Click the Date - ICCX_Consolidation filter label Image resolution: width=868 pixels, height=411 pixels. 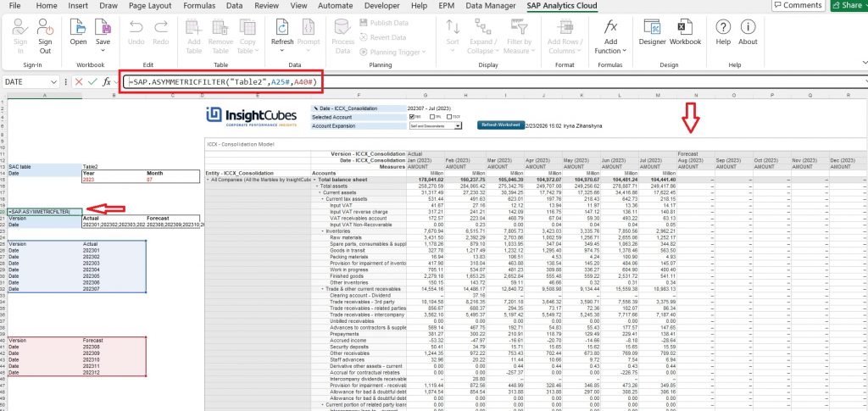(359, 108)
